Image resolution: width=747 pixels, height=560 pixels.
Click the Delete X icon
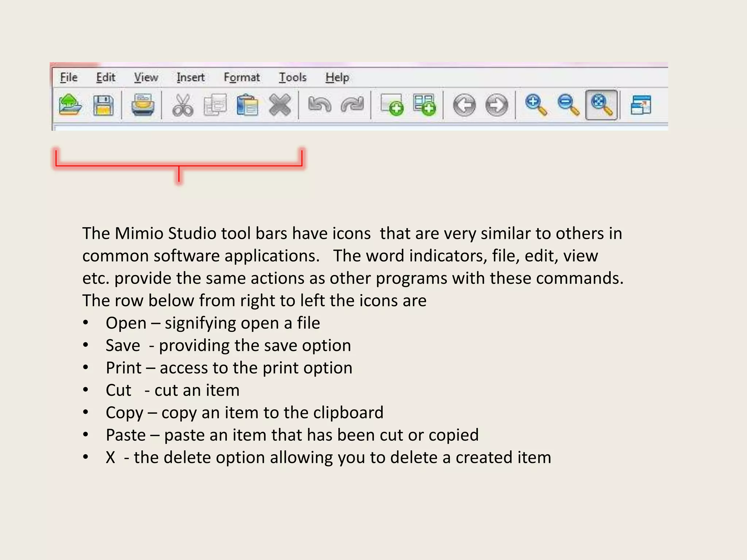280,105
